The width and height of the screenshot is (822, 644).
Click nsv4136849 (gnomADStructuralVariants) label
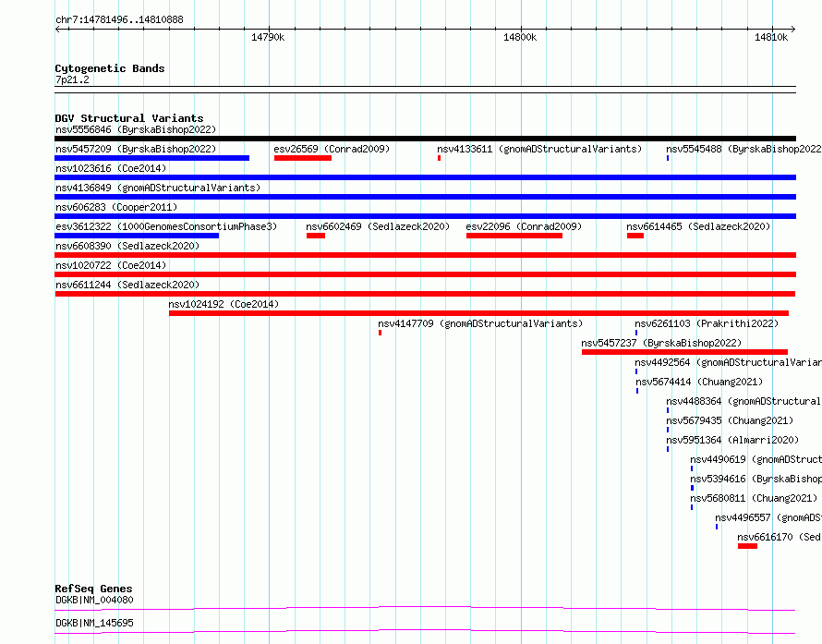click(x=158, y=188)
